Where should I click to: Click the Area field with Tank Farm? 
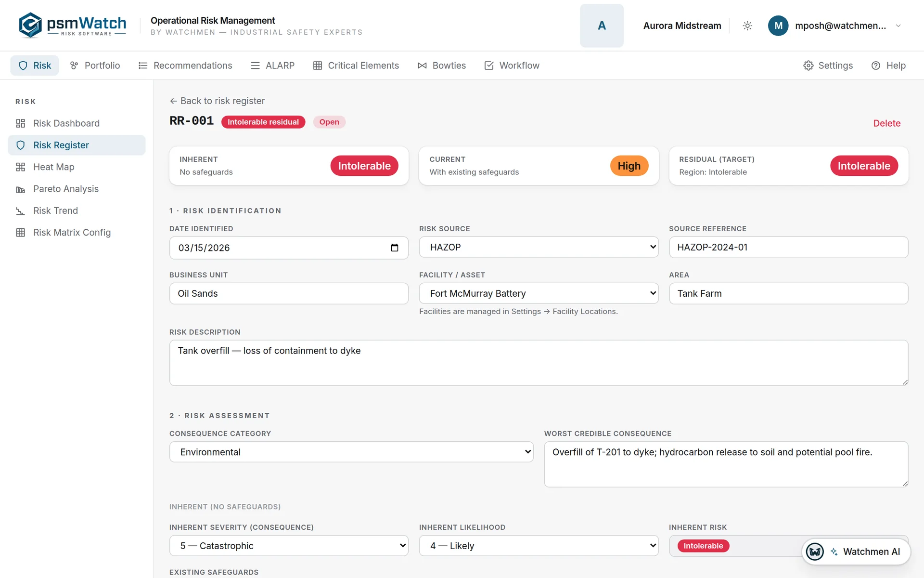pos(788,293)
